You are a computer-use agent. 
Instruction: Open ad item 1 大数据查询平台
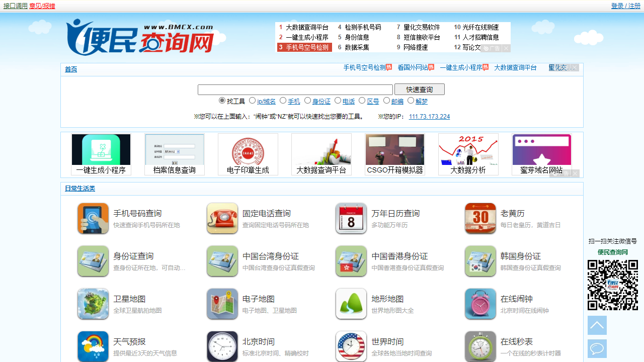(304, 28)
